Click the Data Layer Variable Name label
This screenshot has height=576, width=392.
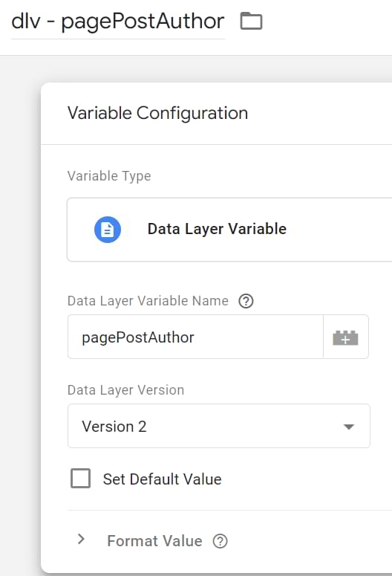[x=148, y=301]
